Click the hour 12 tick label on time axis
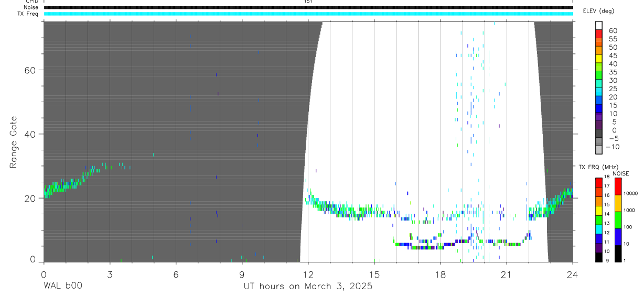Screen dimensions: 644x297 tap(308, 274)
